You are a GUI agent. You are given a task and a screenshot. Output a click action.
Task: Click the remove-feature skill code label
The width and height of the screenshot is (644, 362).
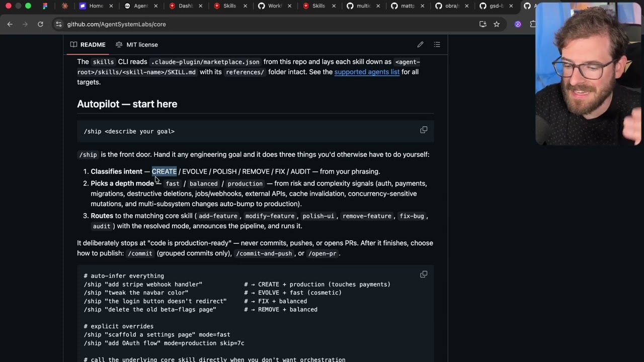[367, 216]
